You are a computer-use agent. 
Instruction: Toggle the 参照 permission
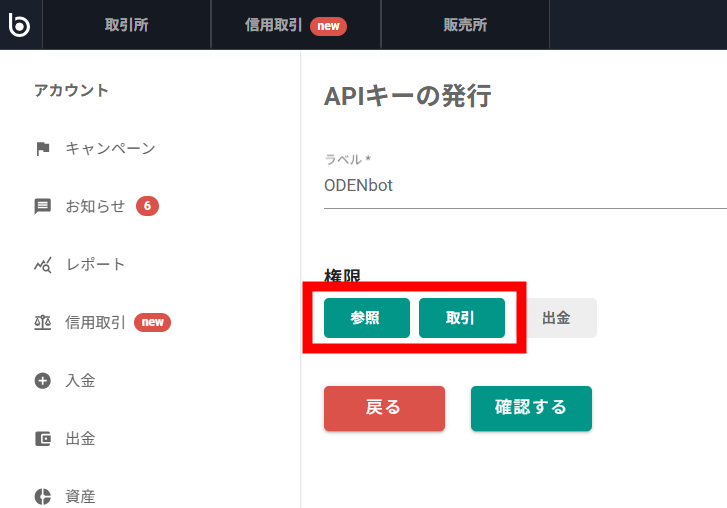pyautogui.click(x=366, y=318)
